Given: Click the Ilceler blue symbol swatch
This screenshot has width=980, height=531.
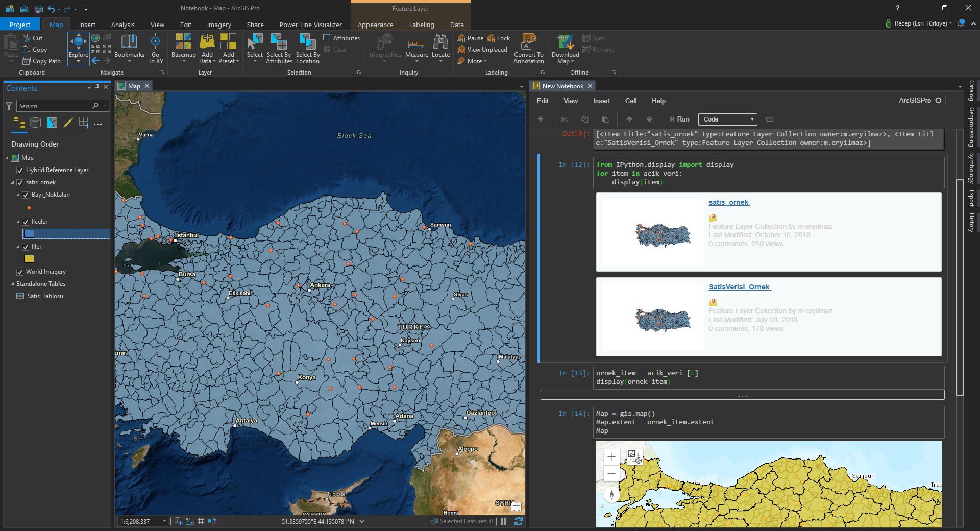Looking at the screenshot, I should [29, 234].
